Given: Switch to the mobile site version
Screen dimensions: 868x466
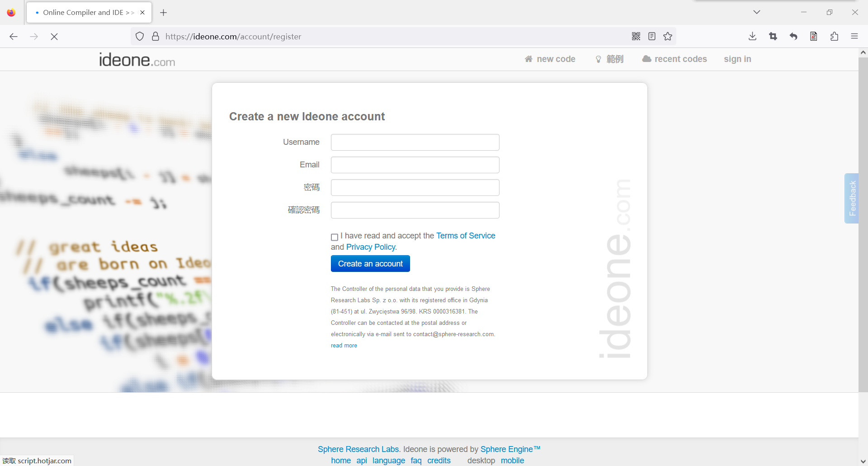Looking at the screenshot, I should (512, 461).
